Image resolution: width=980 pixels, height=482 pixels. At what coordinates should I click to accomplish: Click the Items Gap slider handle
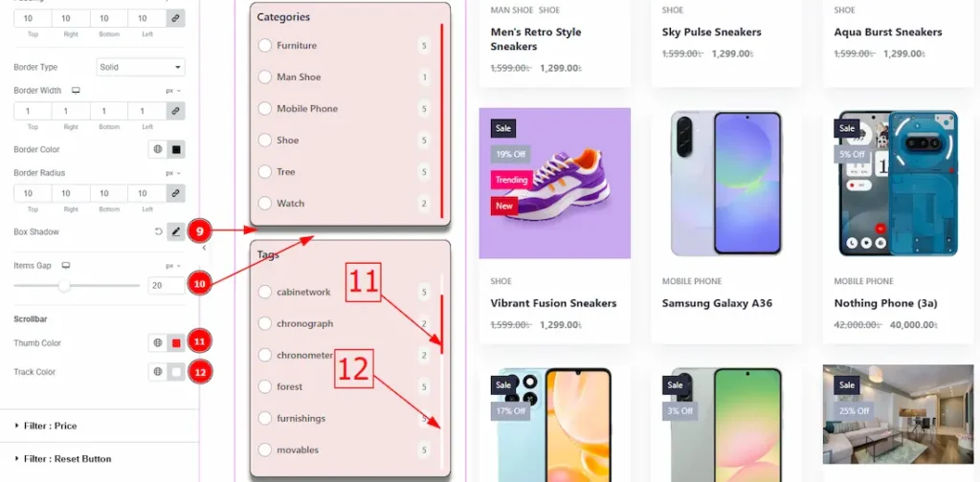coord(64,285)
